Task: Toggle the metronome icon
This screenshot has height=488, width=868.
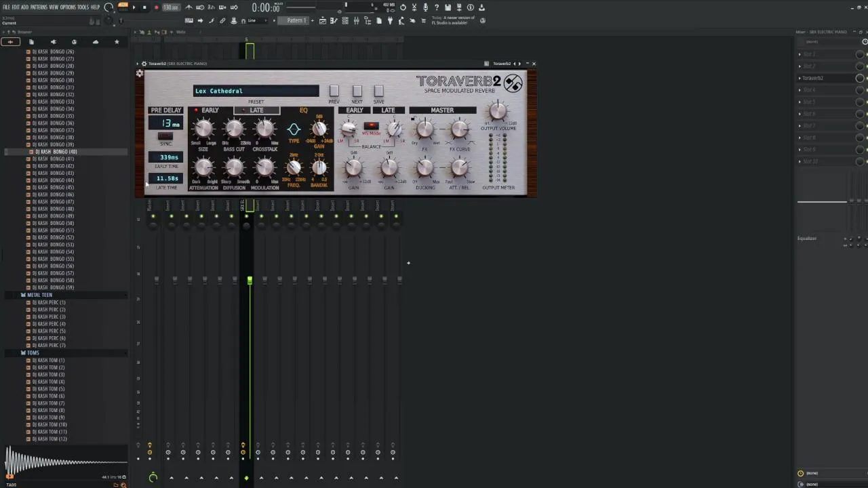Action: click(189, 7)
